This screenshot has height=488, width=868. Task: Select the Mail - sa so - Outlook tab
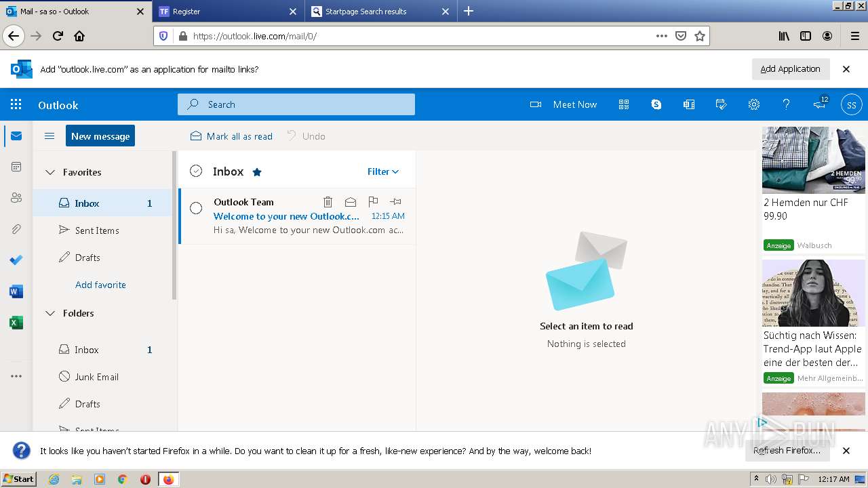tap(76, 12)
